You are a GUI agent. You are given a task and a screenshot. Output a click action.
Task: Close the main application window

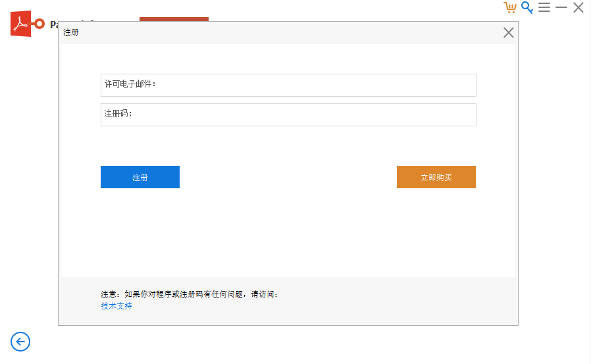(578, 7)
